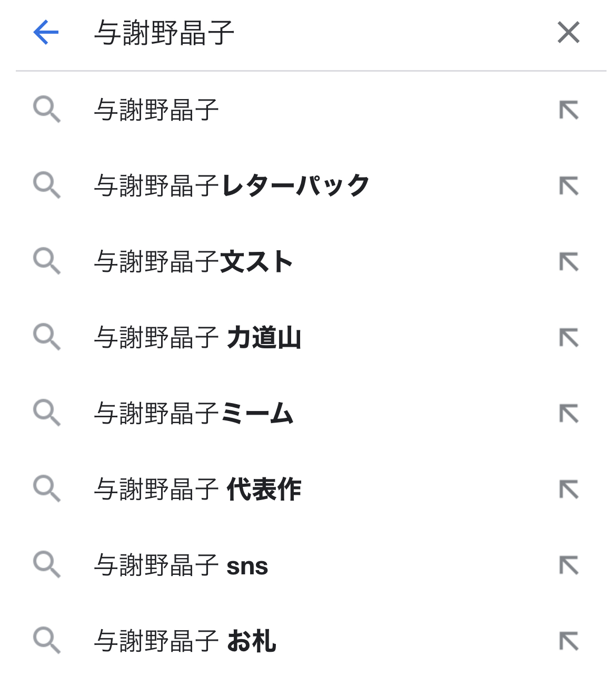Select the 与謝野晶子 お札 suggestion
This screenshot has width=616, height=695.
(185, 641)
